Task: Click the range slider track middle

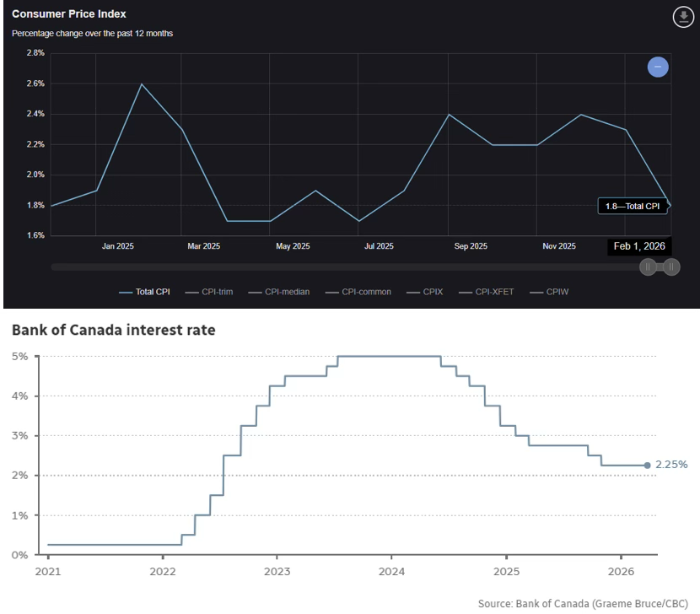Action: (x=346, y=267)
